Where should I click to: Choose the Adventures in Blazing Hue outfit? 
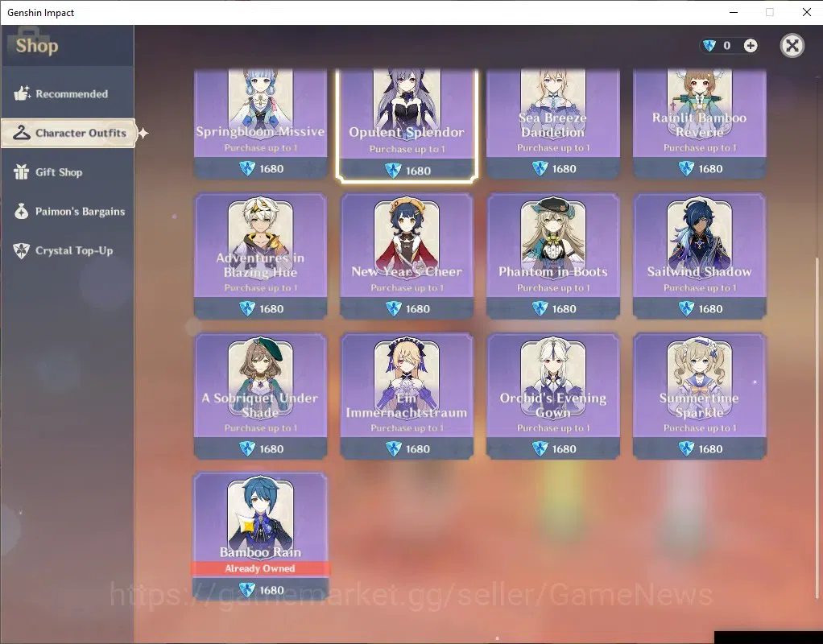(260, 256)
